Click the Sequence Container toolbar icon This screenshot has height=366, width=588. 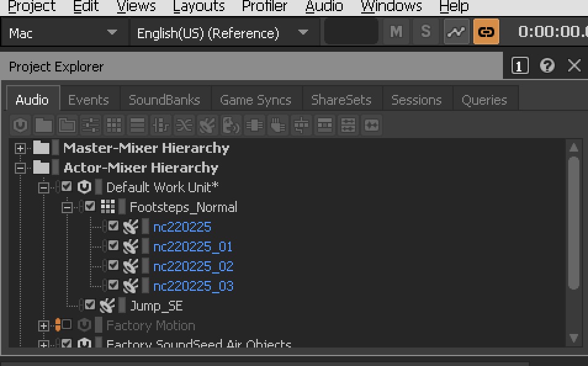[x=137, y=125]
